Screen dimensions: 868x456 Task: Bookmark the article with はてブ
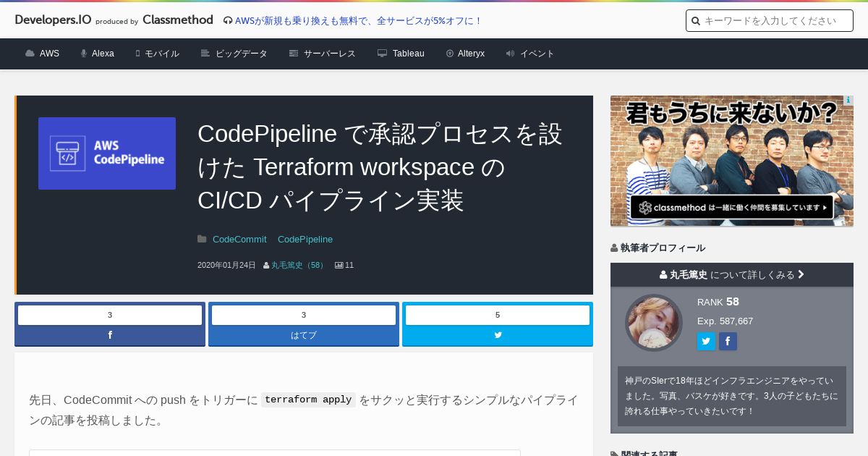point(304,335)
